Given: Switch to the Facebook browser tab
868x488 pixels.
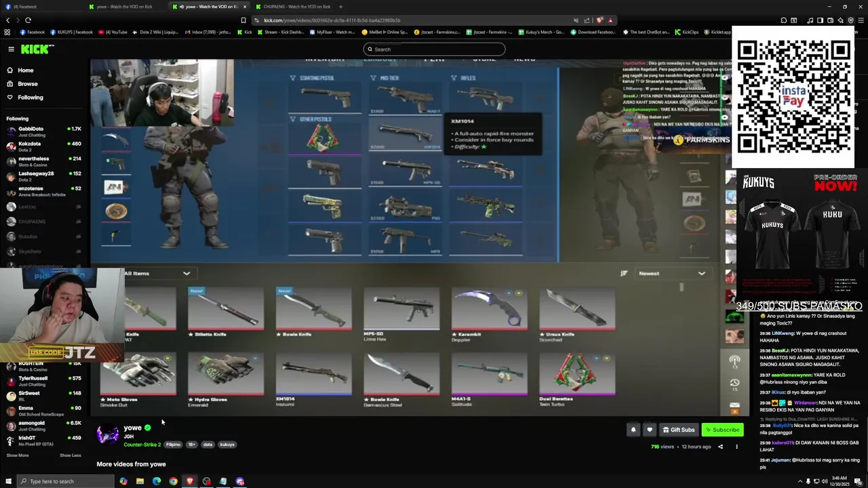Looking at the screenshot, I should coord(41,7).
